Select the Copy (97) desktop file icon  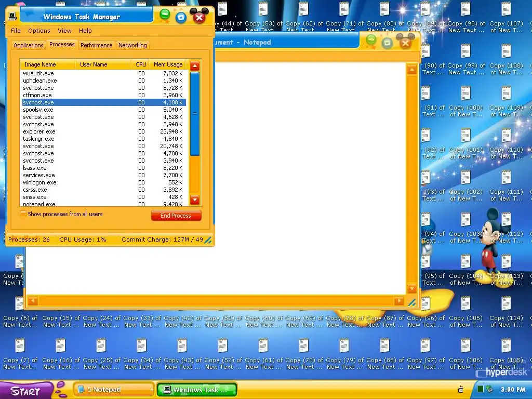click(425, 345)
